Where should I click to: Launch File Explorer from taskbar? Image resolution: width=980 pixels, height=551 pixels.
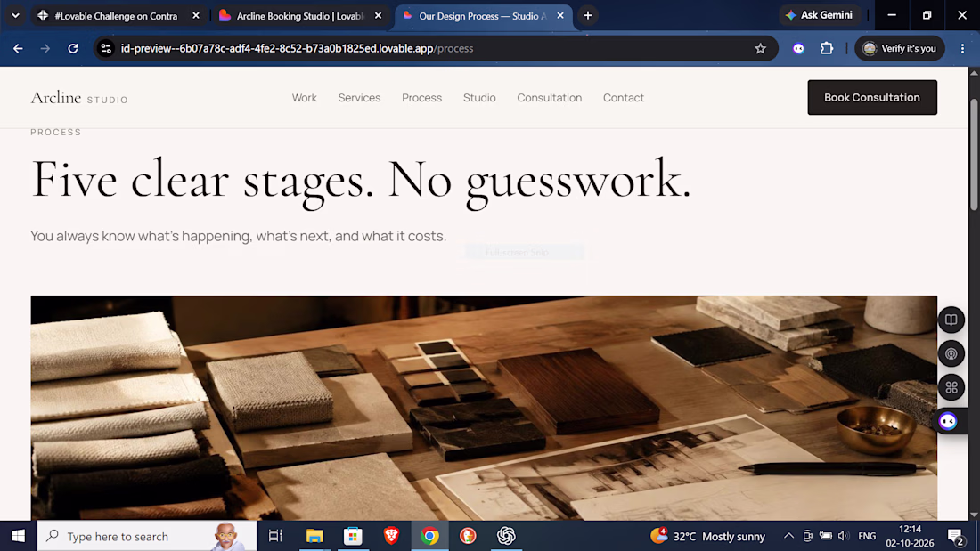(314, 536)
